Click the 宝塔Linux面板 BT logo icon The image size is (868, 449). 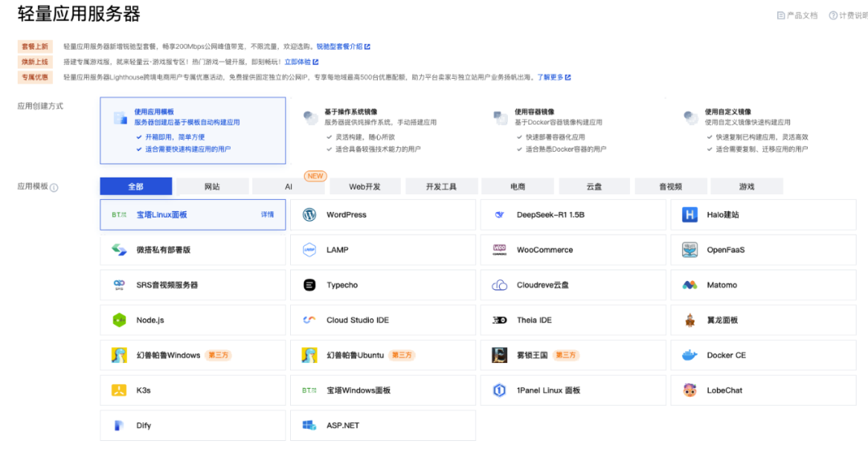[119, 214]
